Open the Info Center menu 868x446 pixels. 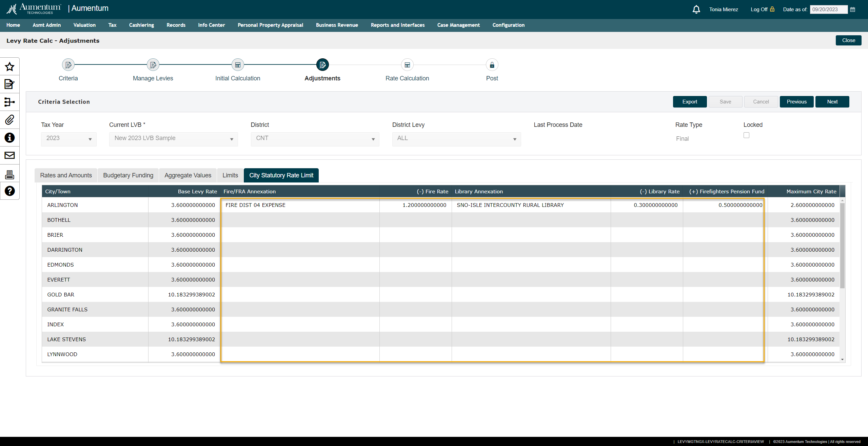pyautogui.click(x=212, y=25)
